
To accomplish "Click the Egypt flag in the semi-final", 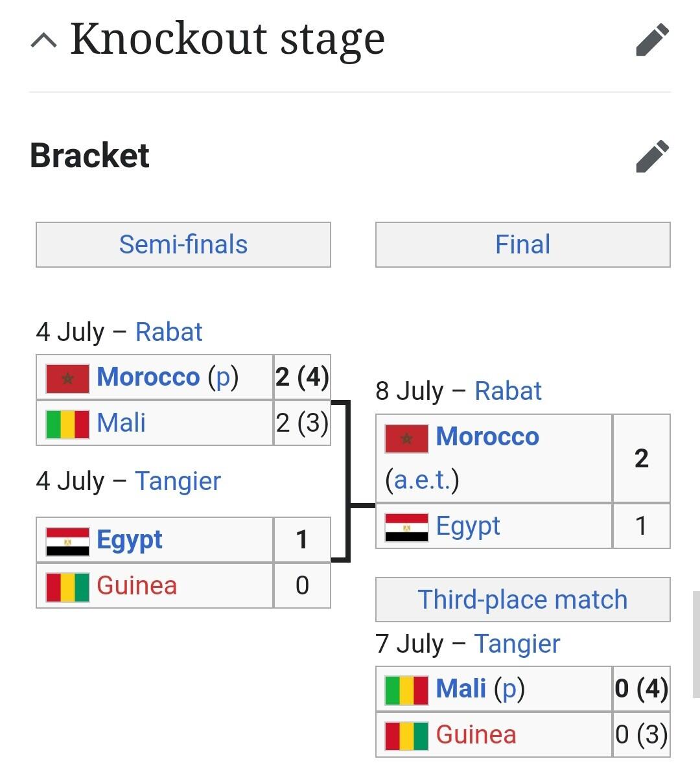I will tap(67, 541).
